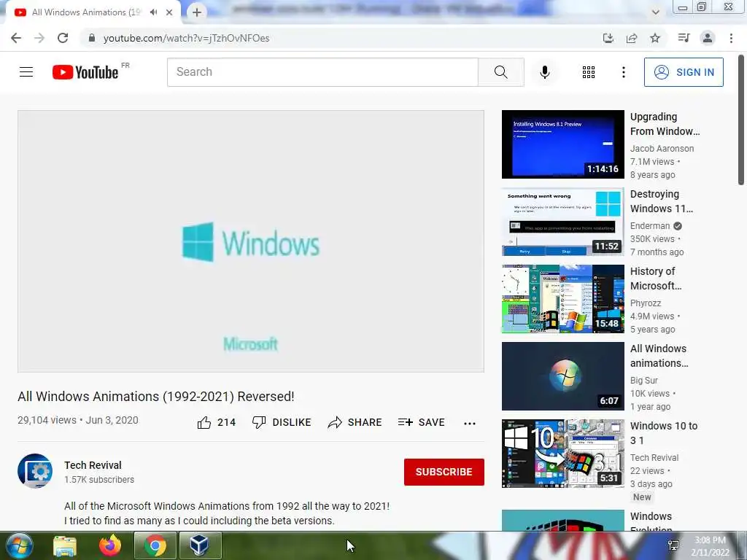Click the Jacob Aaronson channel name
Image resolution: width=747 pixels, height=560 pixels.
(x=662, y=149)
